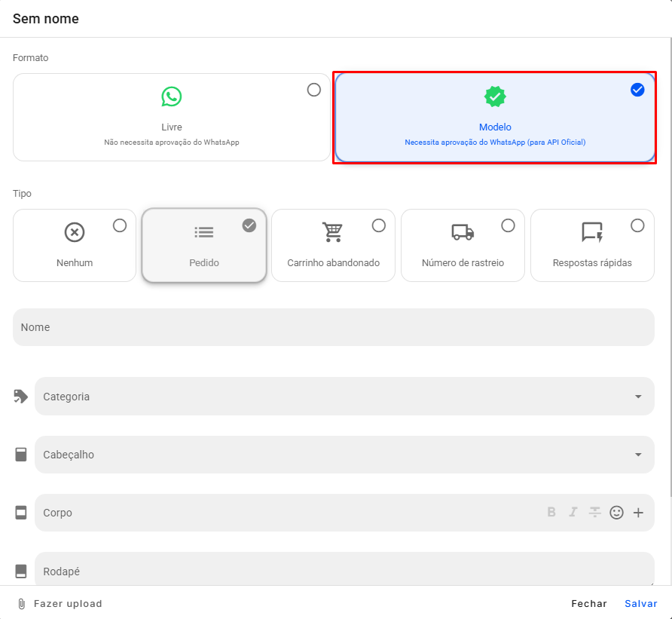Apply bold formatting in Corpo field
This screenshot has width=672, height=619.
pyautogui.click(x=551, y=512)
